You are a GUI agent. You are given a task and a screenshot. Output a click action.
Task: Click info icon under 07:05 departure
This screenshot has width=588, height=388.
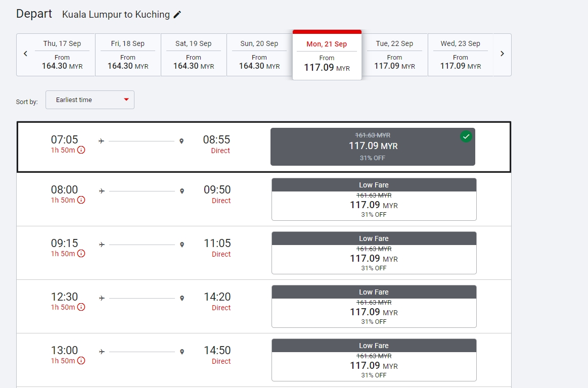pyautogui.click(x=81, y=150)
